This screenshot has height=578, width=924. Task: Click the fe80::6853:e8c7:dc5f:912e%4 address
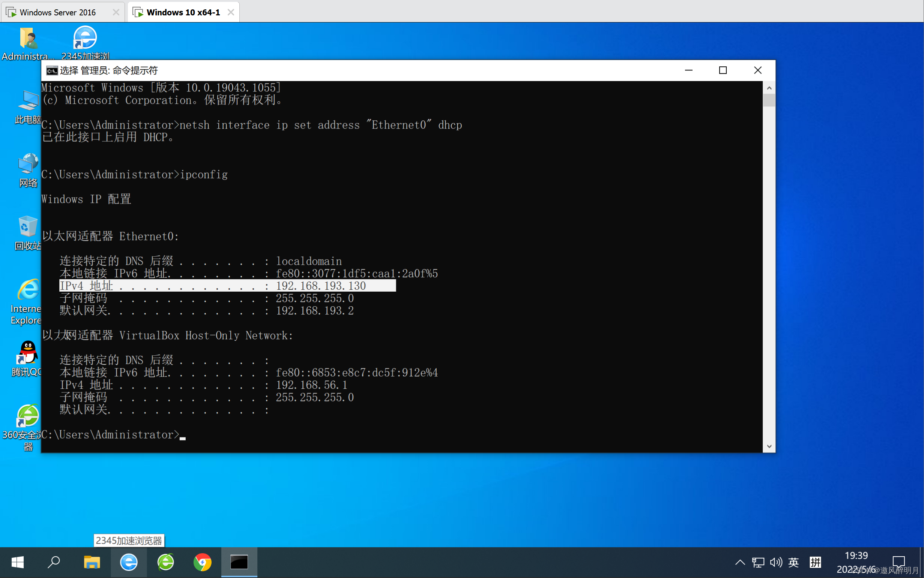(x=357, y=372)
